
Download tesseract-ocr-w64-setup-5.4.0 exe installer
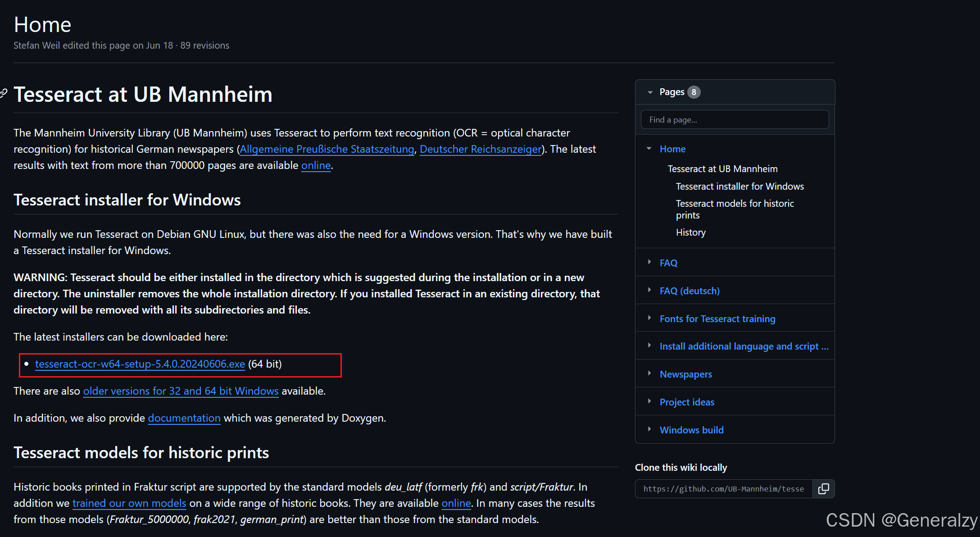pos(140,364)
